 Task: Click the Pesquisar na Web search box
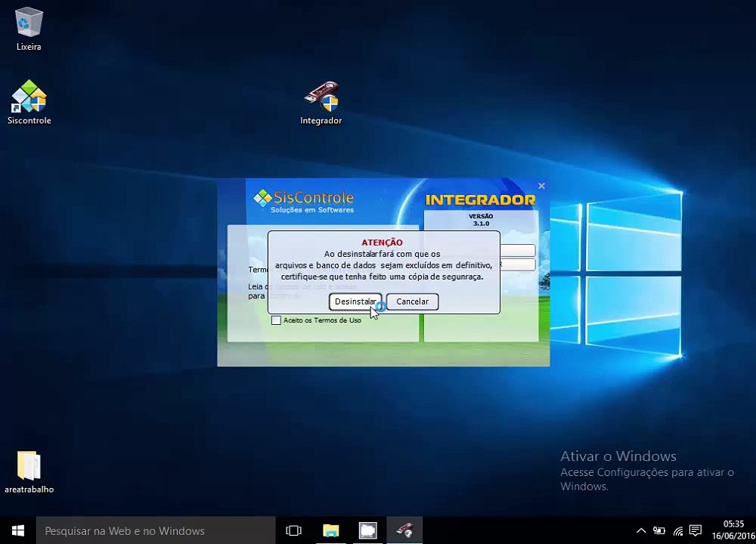click(x=156, y=530)
